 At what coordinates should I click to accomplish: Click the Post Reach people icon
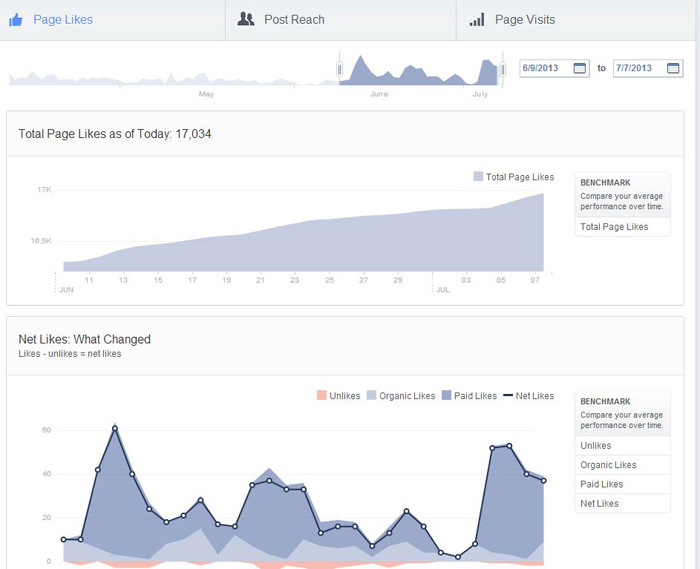246,19
